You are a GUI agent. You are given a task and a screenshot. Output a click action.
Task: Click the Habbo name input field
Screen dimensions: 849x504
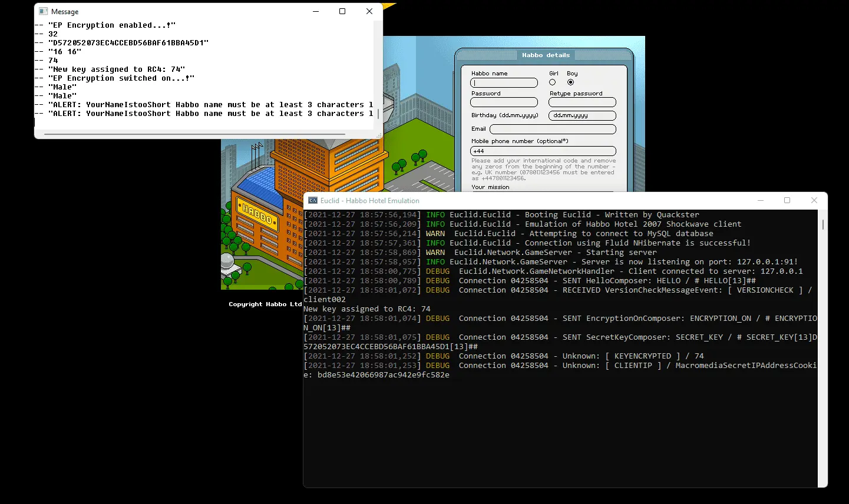click(x=504, y=83)
